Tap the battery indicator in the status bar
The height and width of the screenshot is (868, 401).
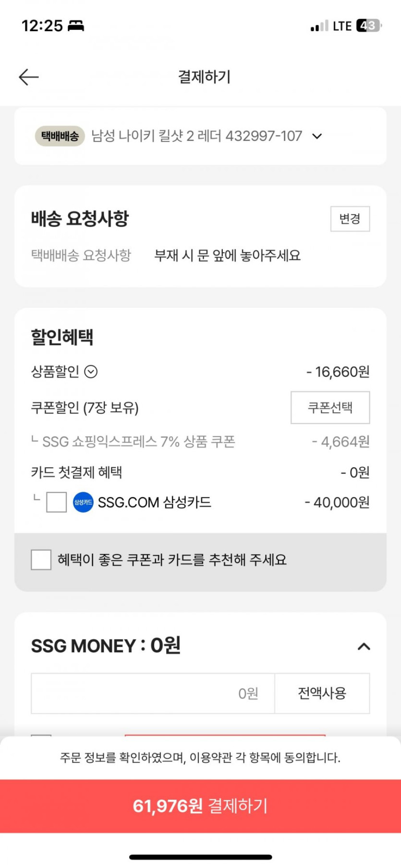coord(369,25)
